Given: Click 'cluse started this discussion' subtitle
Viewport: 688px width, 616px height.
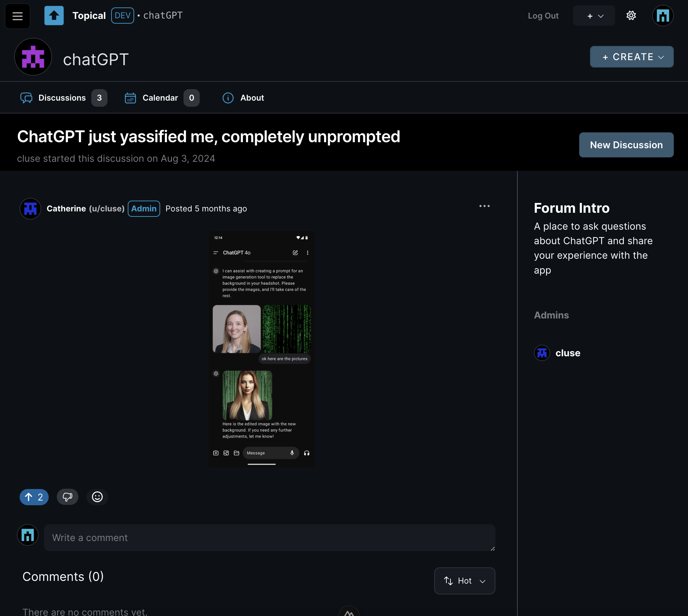Looking at the screenshot, I should click(x=116, y=158).
